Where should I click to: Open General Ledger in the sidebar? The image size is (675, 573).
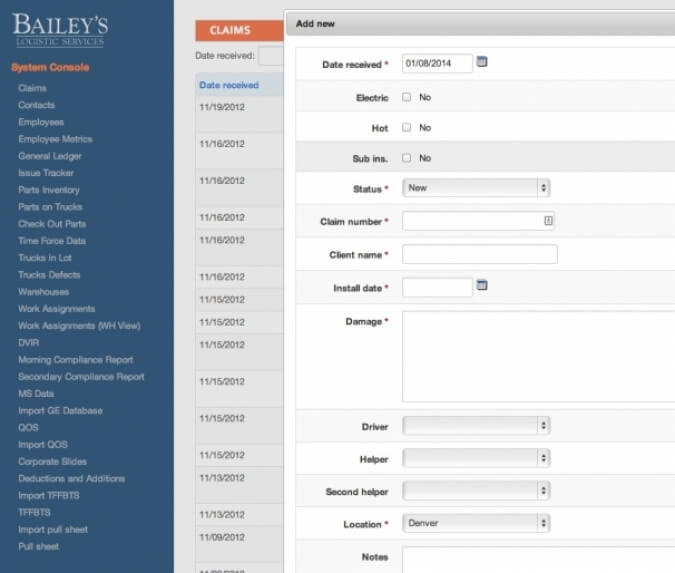coord(50,156)
